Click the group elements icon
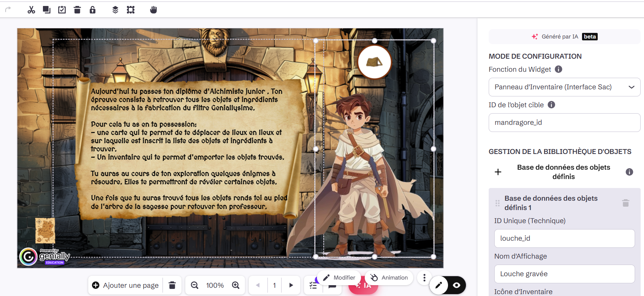 131,10
